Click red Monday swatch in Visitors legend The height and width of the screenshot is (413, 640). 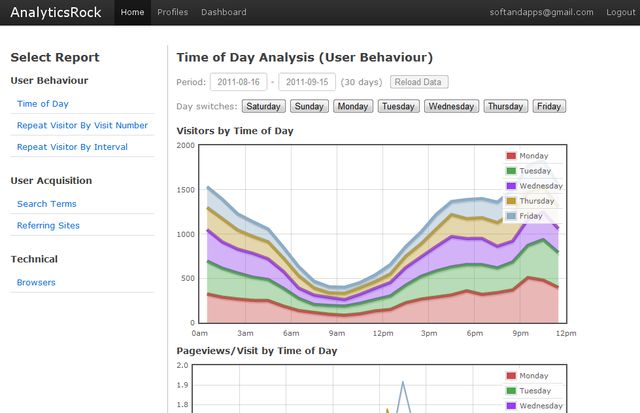[x=511, y=156]
